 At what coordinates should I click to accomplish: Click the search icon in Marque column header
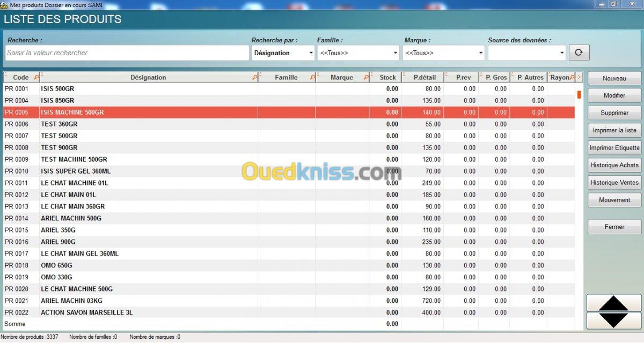coord(366,78)
